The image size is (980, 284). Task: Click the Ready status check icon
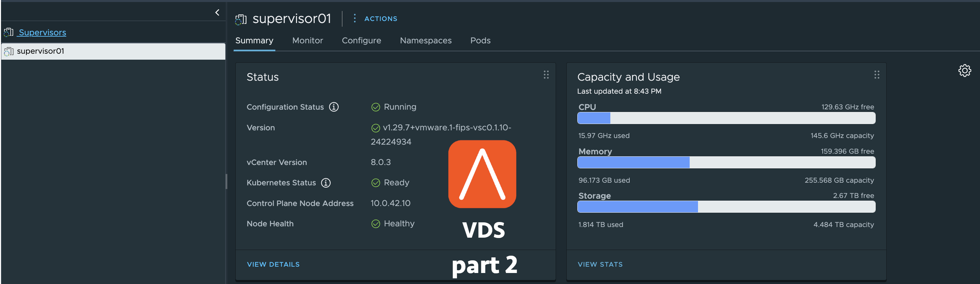click(375, 183)
